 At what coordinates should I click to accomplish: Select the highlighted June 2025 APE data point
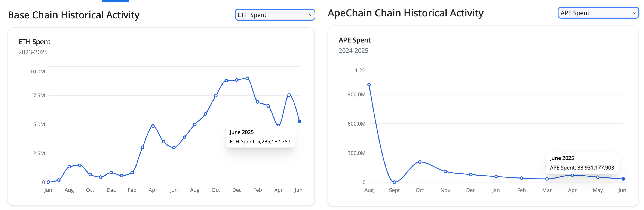[623, 179]
